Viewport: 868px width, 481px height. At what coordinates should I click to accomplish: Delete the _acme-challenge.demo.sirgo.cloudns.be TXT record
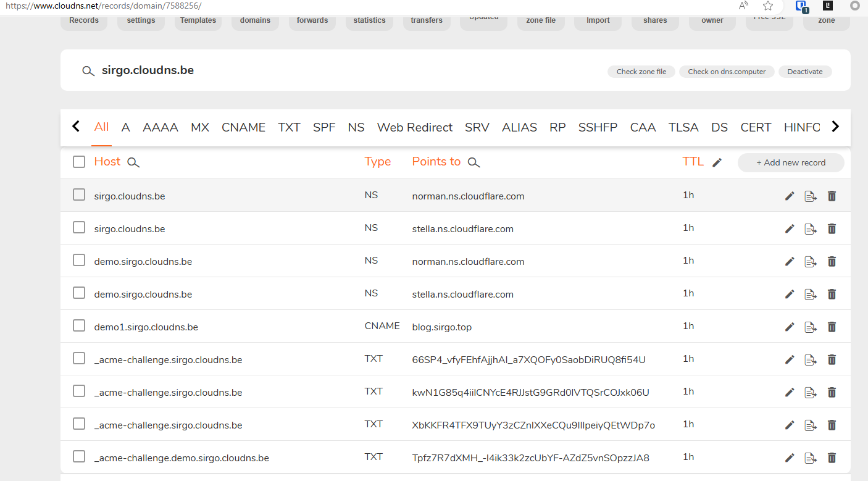(832, 458)
